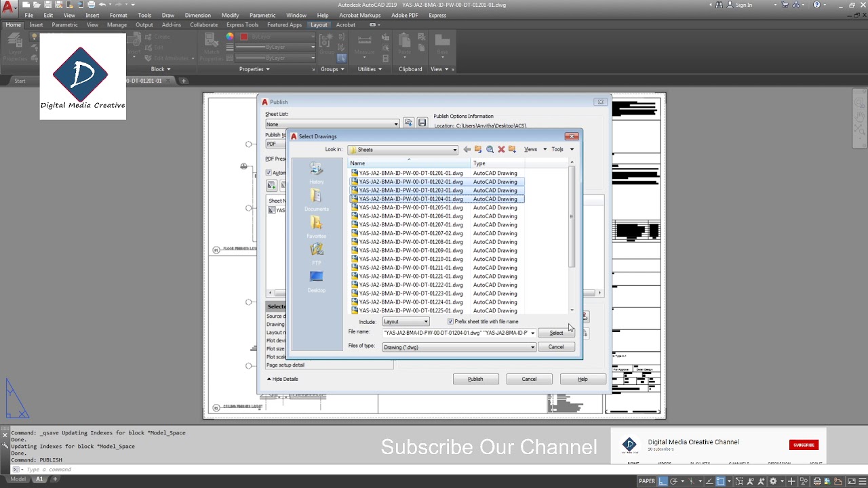Switch to the Model layout tab
This screenshot has width=868, height=488.
(18, 479)
